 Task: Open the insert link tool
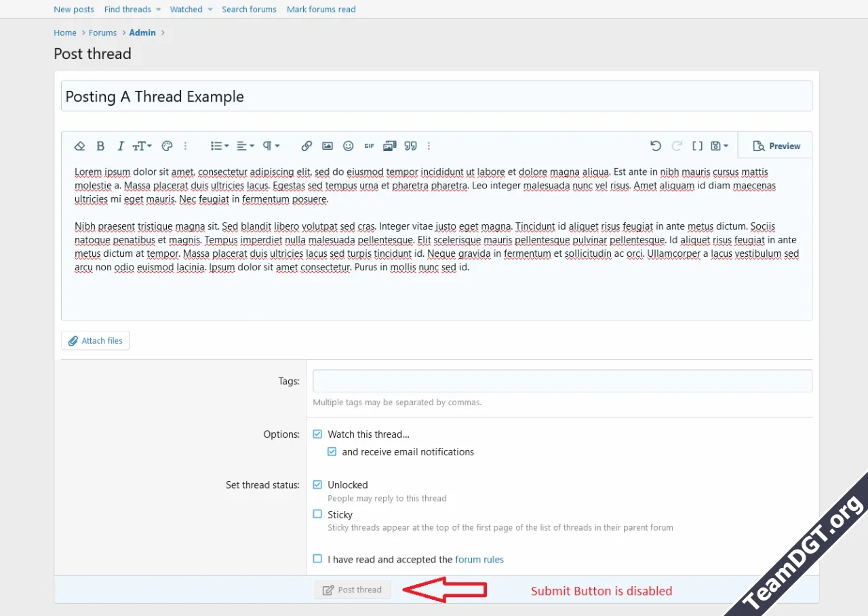pos(307,146)
